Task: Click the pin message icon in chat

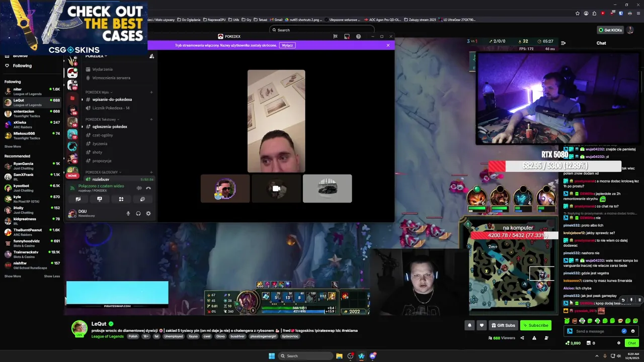Action: coord(631,300)
